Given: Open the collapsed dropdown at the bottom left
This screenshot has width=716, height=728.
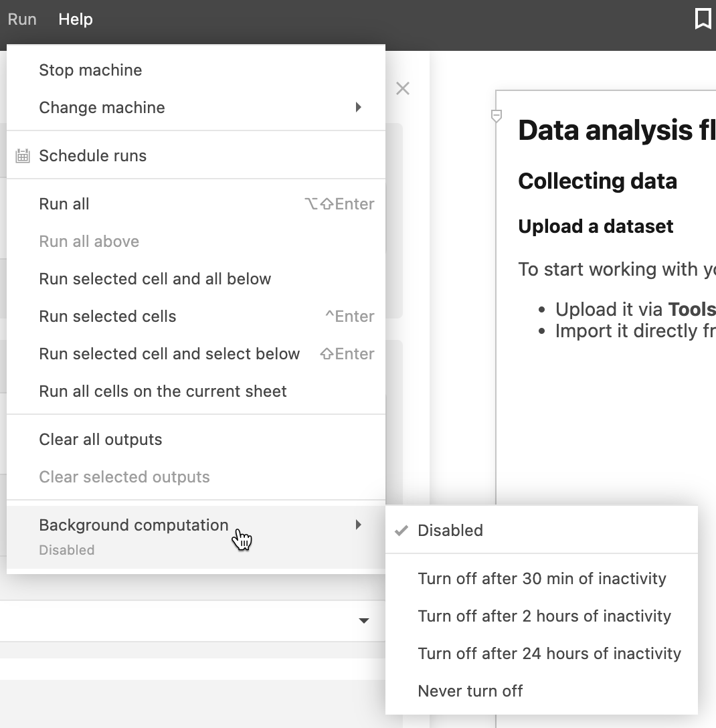Looking at the screenshot, I should 363,621.
